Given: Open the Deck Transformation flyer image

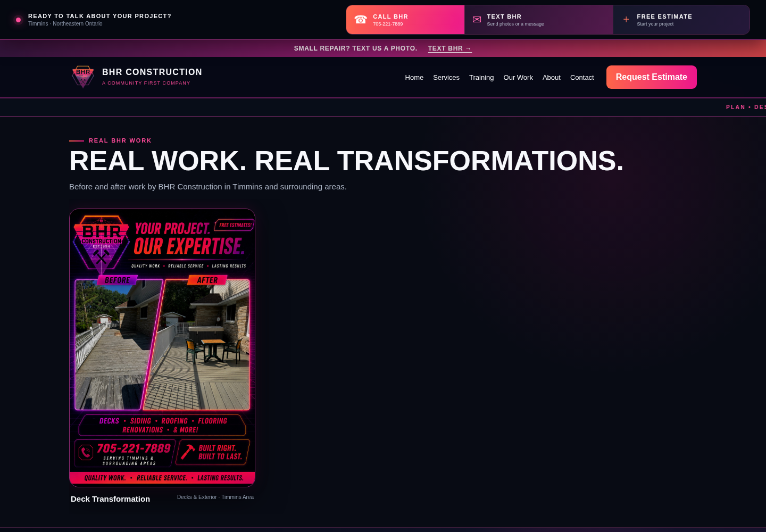Looking at the screenshot, I should 162,348.
